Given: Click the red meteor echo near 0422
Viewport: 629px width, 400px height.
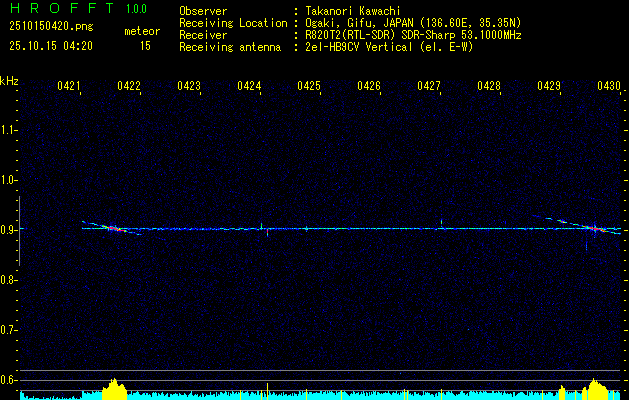Looking at the screenshot, I should [114, 229].
